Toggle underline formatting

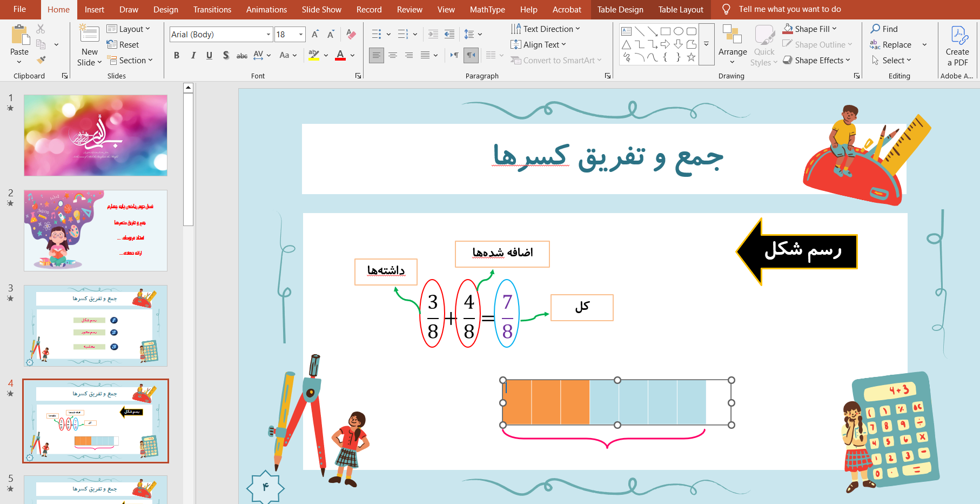coord(209,55)
